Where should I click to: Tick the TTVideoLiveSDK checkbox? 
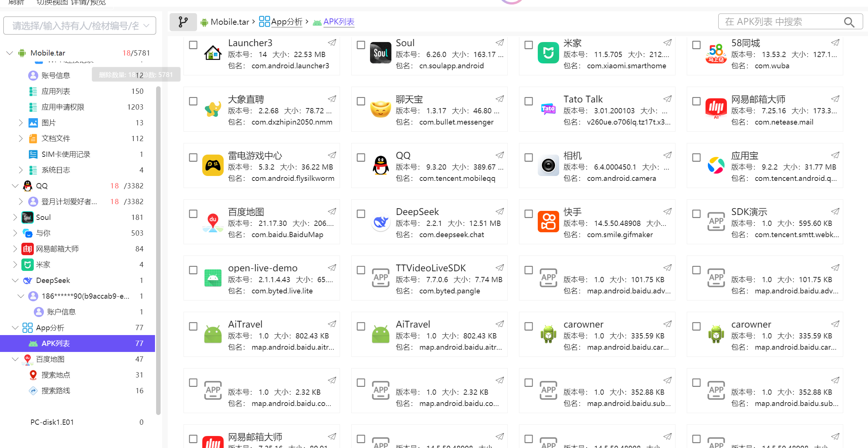361,270
